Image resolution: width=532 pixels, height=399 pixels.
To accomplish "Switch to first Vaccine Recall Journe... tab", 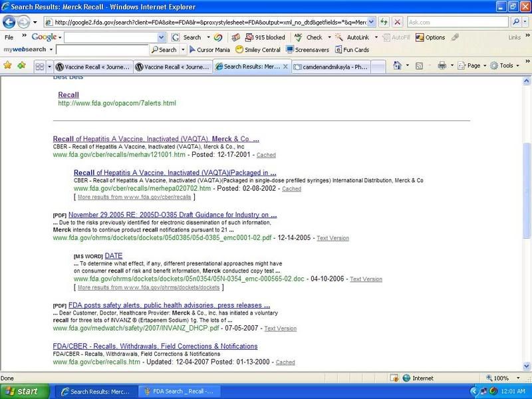I will 93,67.
